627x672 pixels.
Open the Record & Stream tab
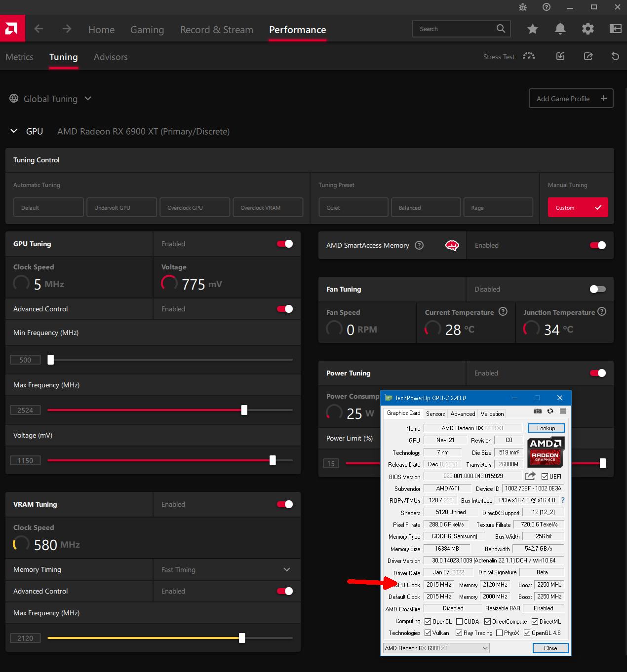click(x=217, y=30)
